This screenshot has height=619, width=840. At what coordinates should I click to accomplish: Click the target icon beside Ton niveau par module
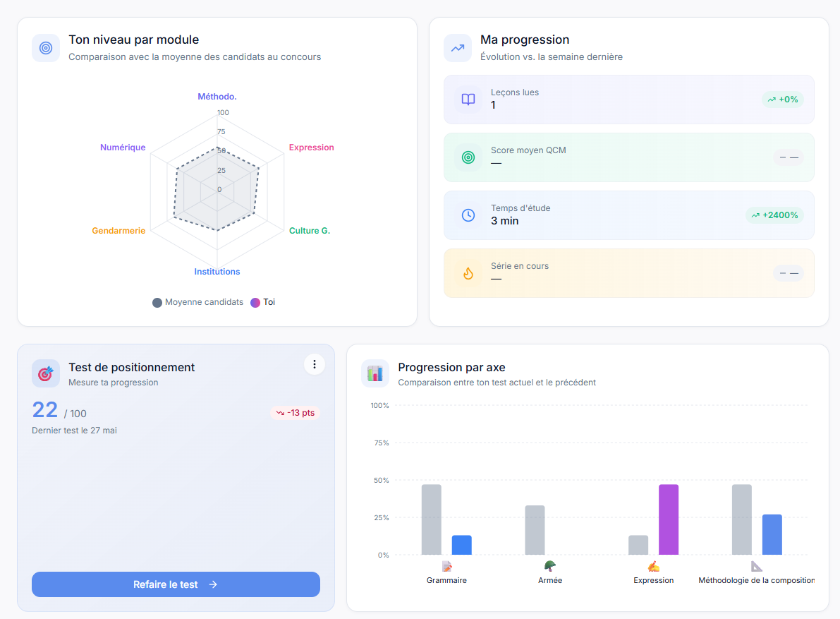click(46, 48)
